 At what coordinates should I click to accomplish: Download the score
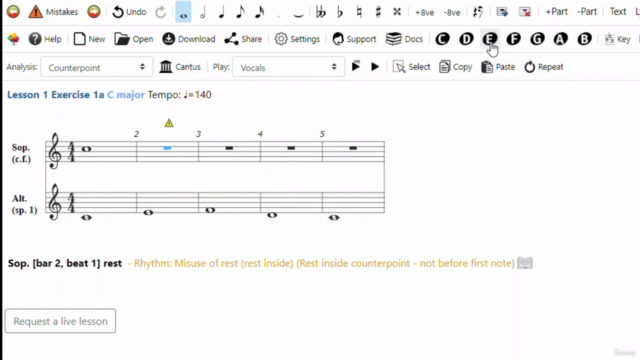189,39
